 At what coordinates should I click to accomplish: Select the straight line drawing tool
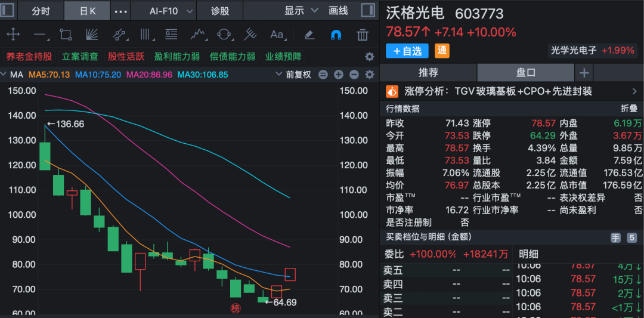(x=41, y=35)
